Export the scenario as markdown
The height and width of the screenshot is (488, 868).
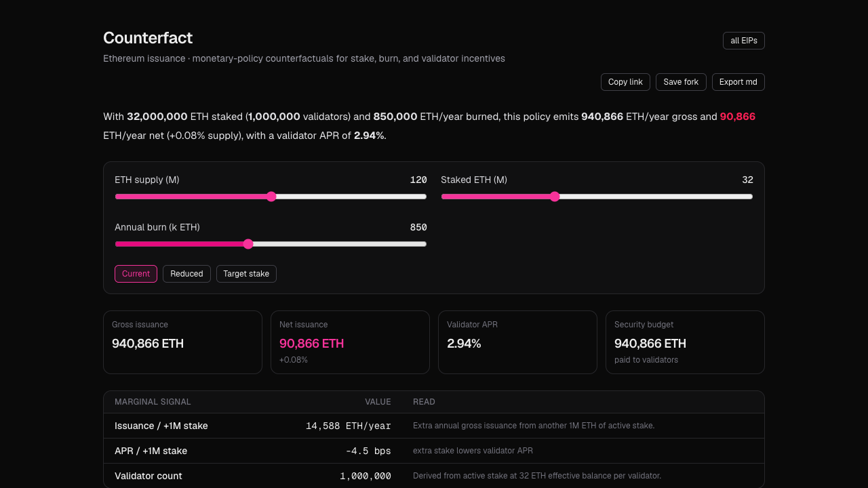[738, 82]
